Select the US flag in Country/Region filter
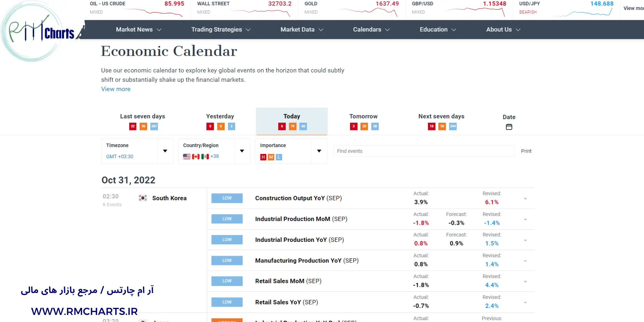This screenshot has height=322, width=644. [x=187, y=156]
